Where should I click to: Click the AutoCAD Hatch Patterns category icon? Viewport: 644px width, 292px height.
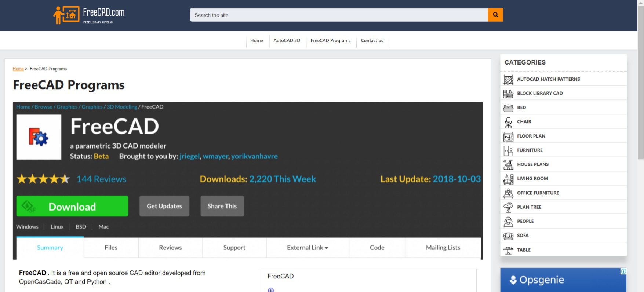click(x=508, y=79)
